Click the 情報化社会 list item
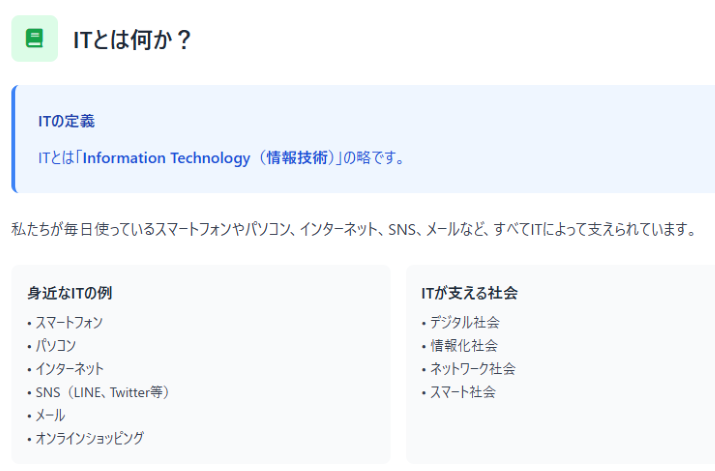Screen dimensions: 715x471 (x=463, y=345)
